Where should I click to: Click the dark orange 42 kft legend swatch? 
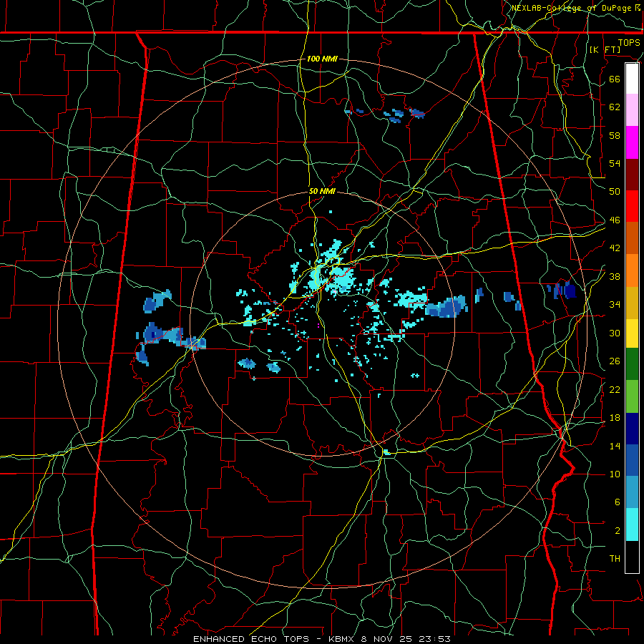[x=632, y=238]
